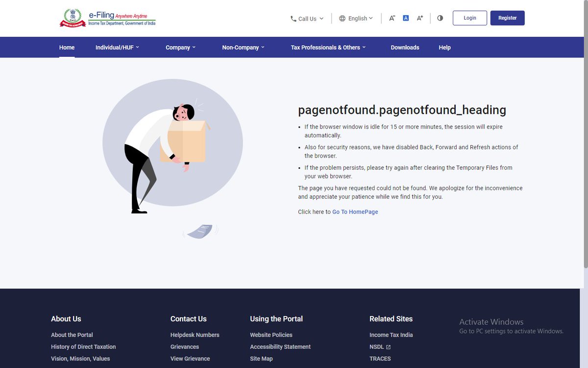Click the Related Sites footer heading
The image size is (588, 368).
click(391, 319)
